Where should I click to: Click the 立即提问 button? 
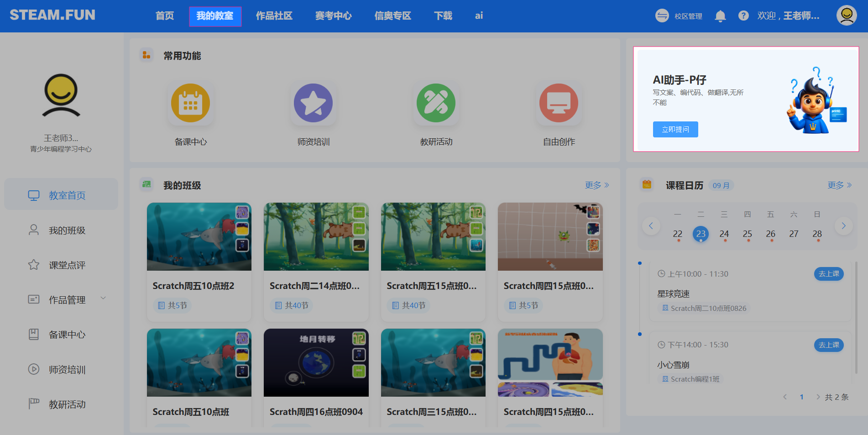675,129
